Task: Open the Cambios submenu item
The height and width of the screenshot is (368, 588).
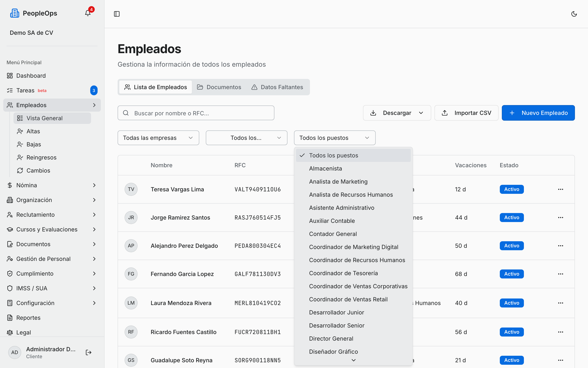Action: [52, 170]
